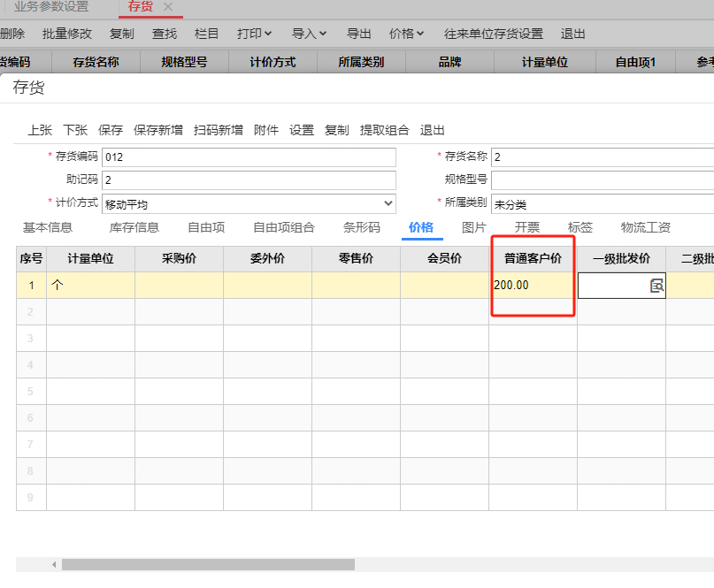This screenshot has width=714, height=588.
Task: Click 提取组合 button
Action: (x=385, y=130)
